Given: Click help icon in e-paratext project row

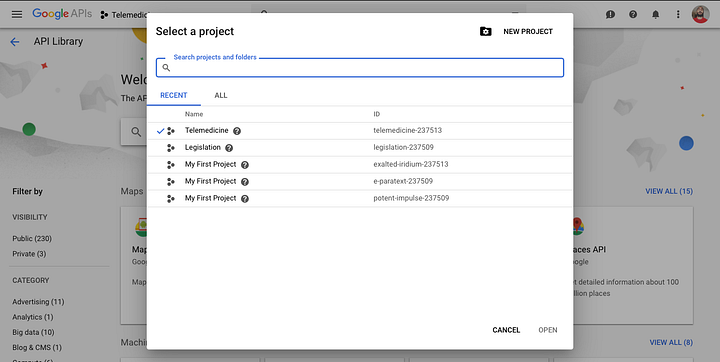Looking at the screenshot, I should 245,182.
